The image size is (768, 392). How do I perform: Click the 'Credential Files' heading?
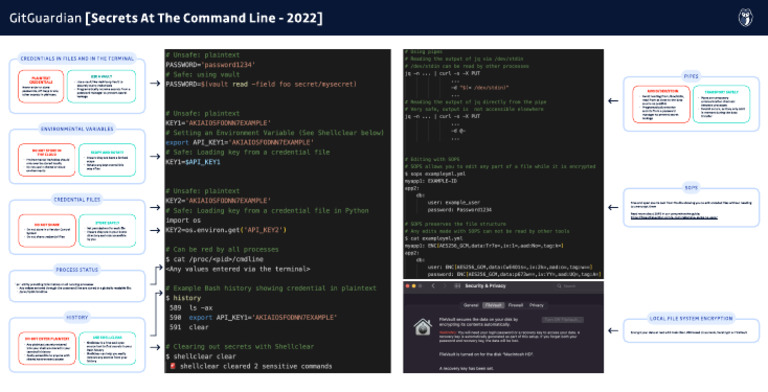pyautogui.click(x=77, y=199)
